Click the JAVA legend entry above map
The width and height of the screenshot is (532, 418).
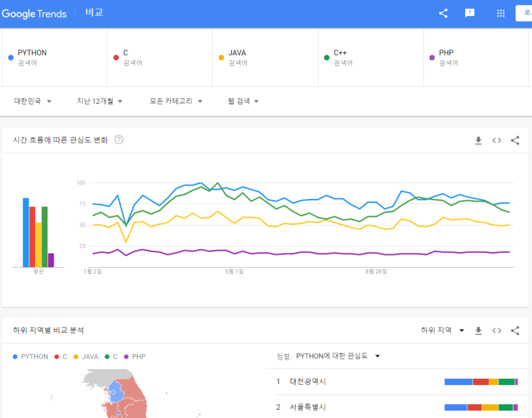click(86, 357)
